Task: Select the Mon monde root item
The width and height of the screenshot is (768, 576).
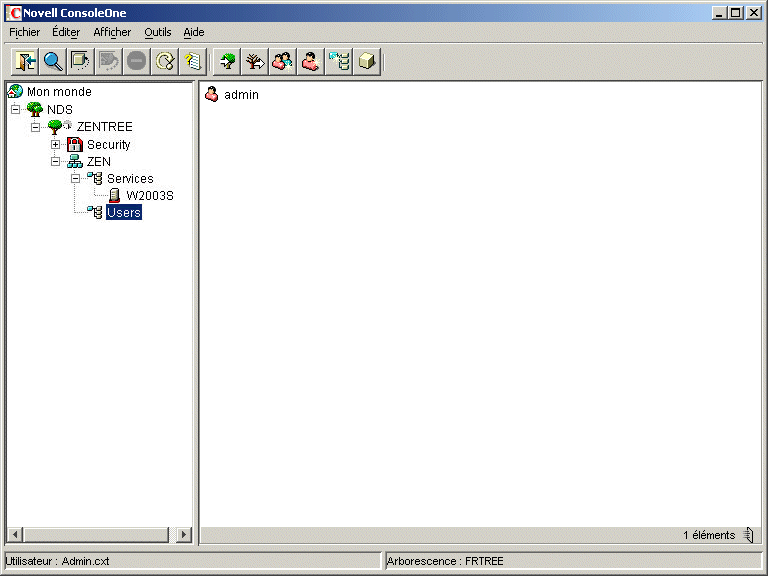Action: click(59, 92)
